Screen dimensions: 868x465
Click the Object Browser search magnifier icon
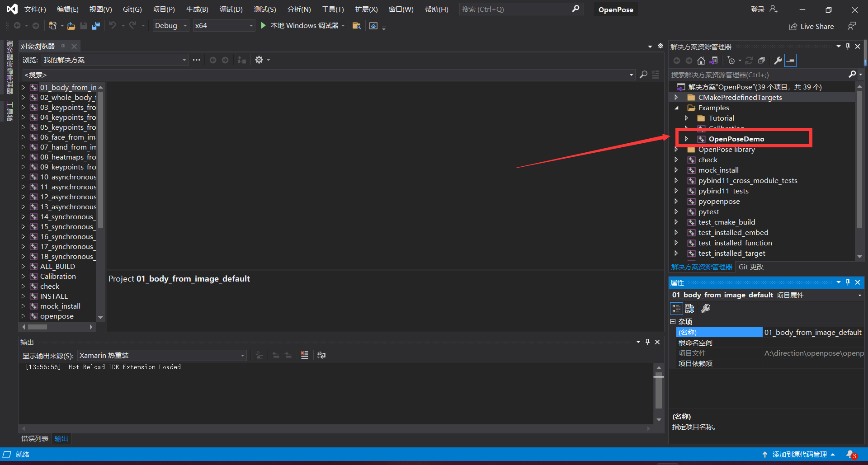643,75
